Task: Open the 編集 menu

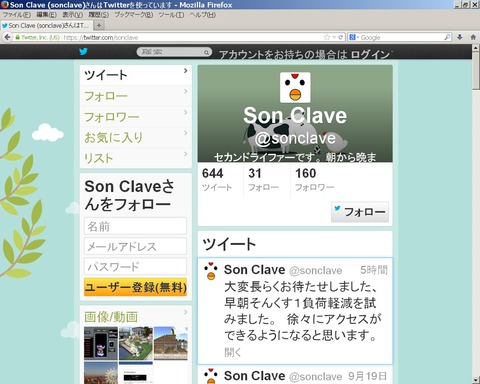Action: point(46,15)
